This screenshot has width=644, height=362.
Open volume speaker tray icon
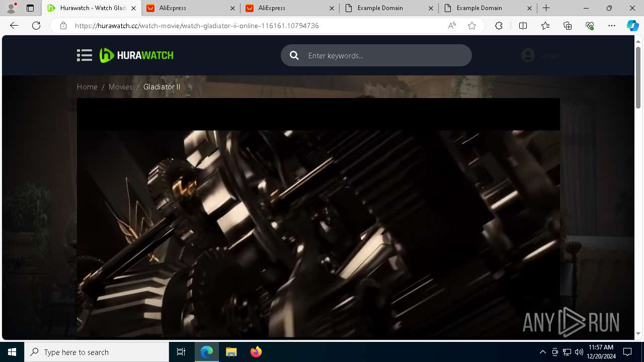point(579,352)
